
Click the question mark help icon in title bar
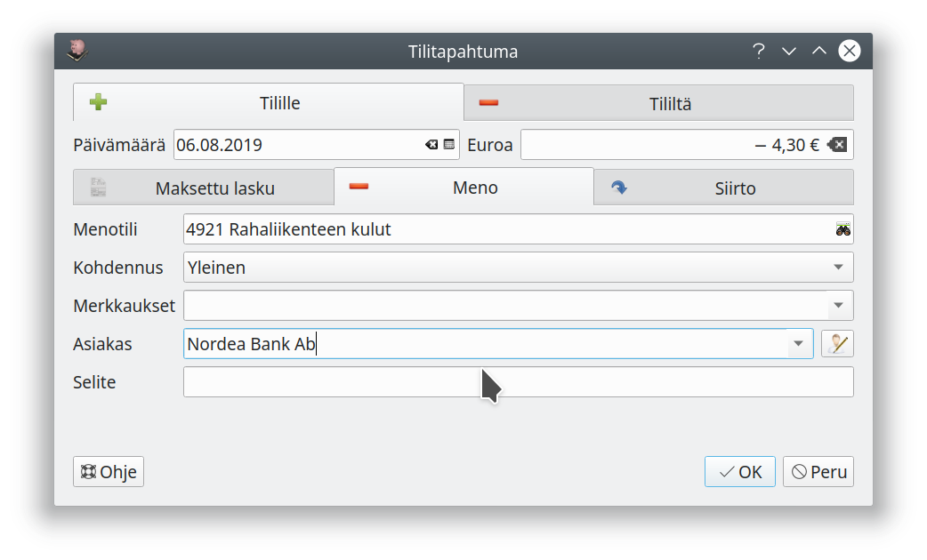pyautogui.click(x=758, y=52)
